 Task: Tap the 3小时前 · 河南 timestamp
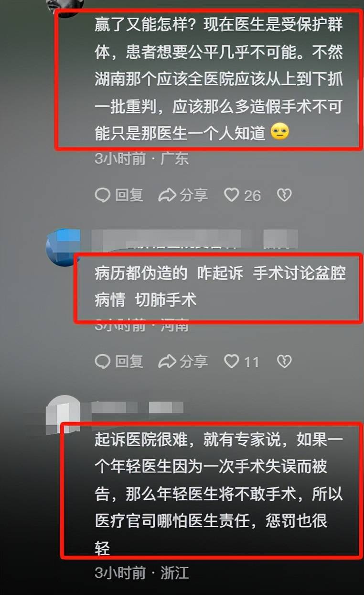[141, 325]
